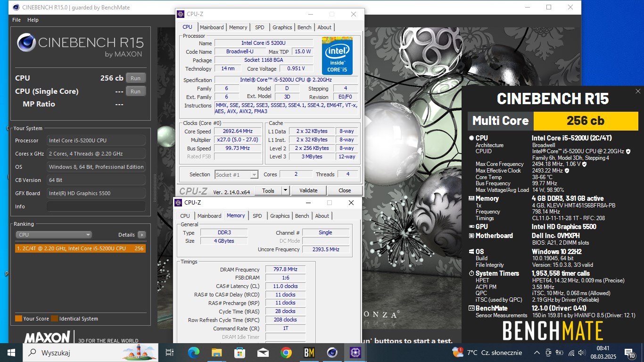Click the Validate button in CPU-Z
Viewport: 644px width, 362px height.
tap(308, 190)
